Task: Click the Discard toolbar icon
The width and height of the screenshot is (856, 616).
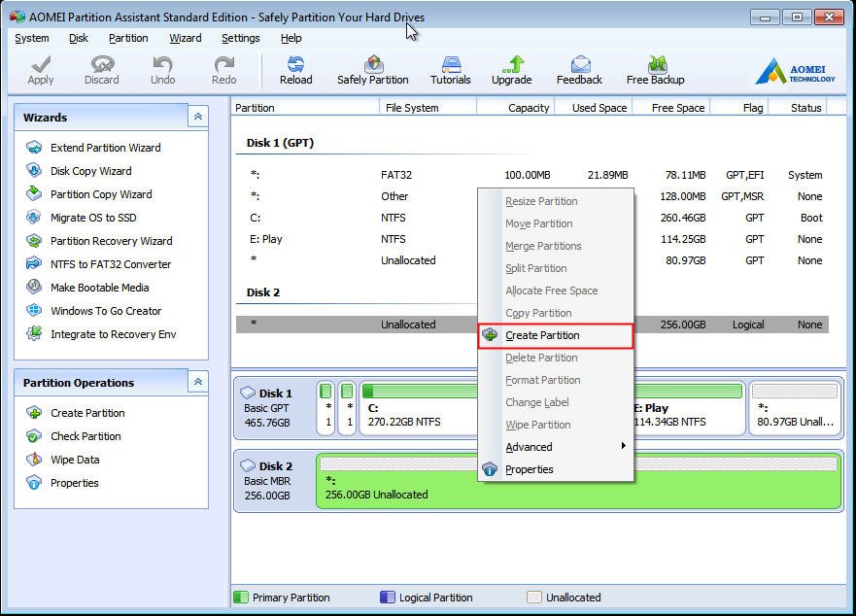Action: coord(102,71)
